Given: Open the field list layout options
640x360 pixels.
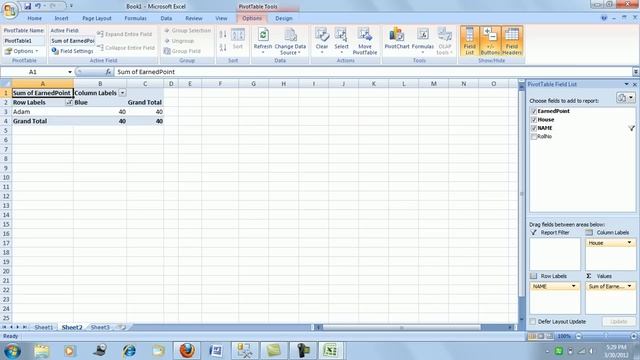Looking at the screenshot, I should pos(625,98).
